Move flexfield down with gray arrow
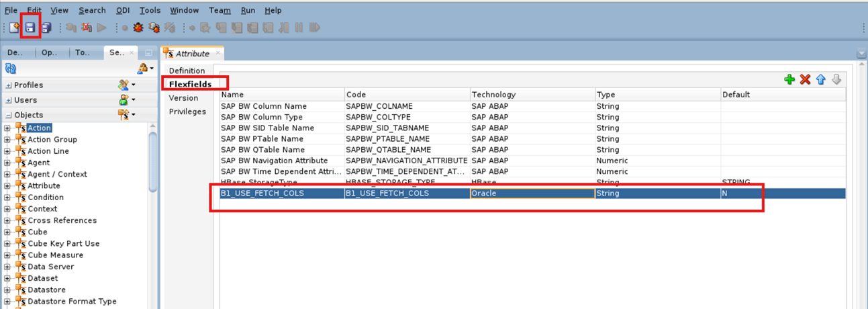The image size is (868, 309). pos(836,80)
